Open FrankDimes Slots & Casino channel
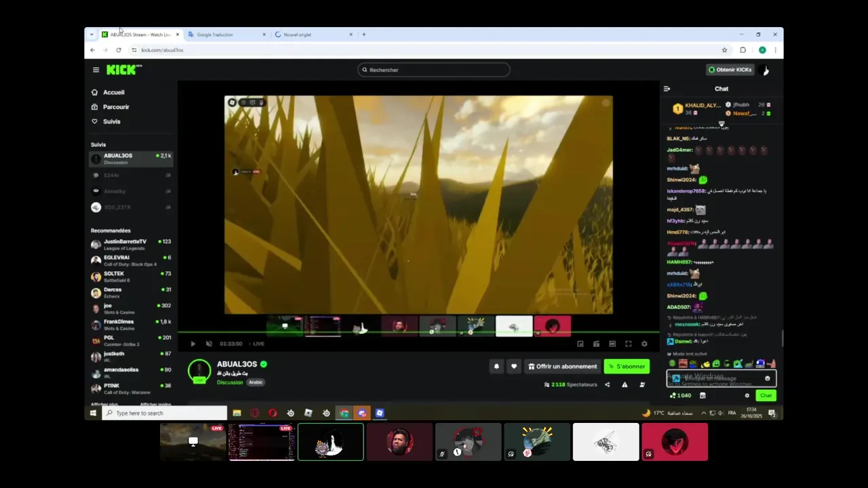The height and width of the screenshot is (488, 868). [132, 325]
